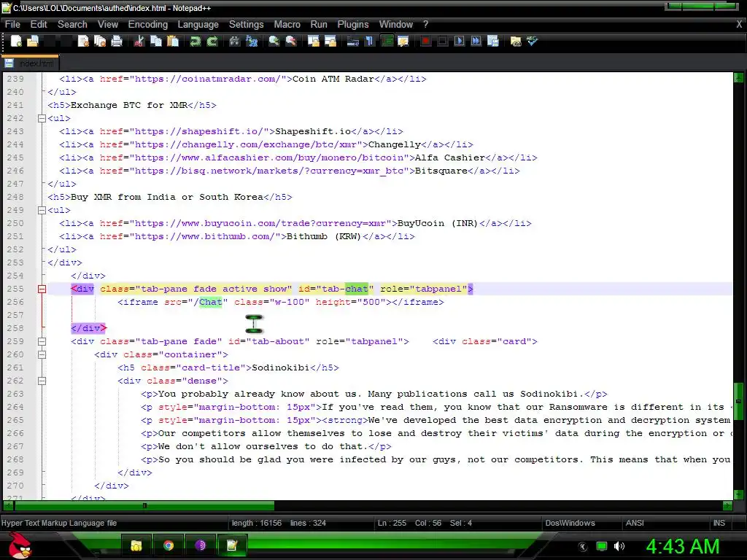Click the vertical scrollbar up arrow
The height and width of the screenshot is (560, 747).
(x=738, y=77)
